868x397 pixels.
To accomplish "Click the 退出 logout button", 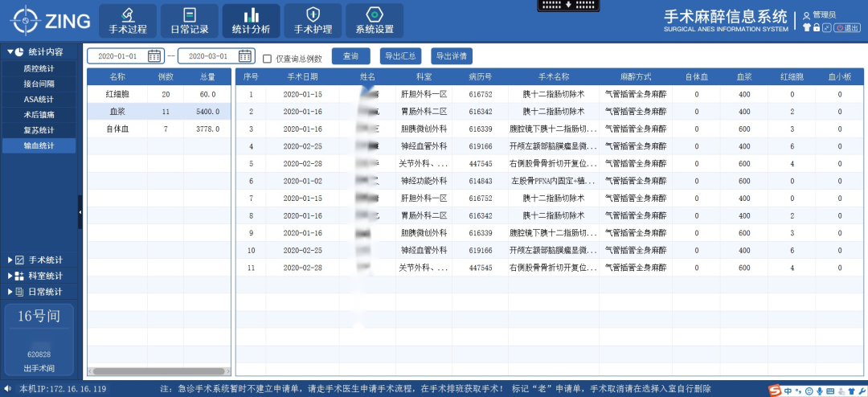I will point(848,27).
